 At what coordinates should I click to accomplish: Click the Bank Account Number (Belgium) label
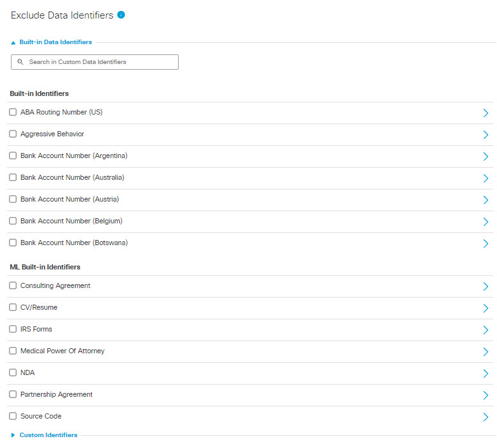coord(71,221)
